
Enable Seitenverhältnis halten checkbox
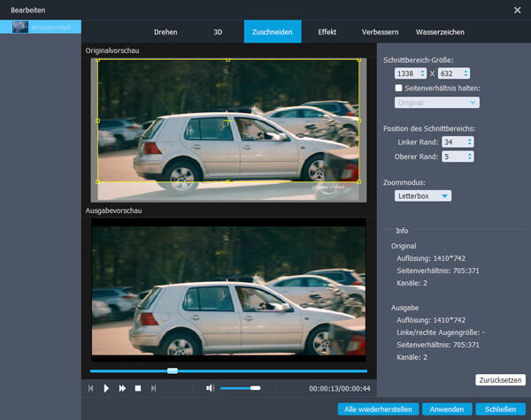(399, 88)
